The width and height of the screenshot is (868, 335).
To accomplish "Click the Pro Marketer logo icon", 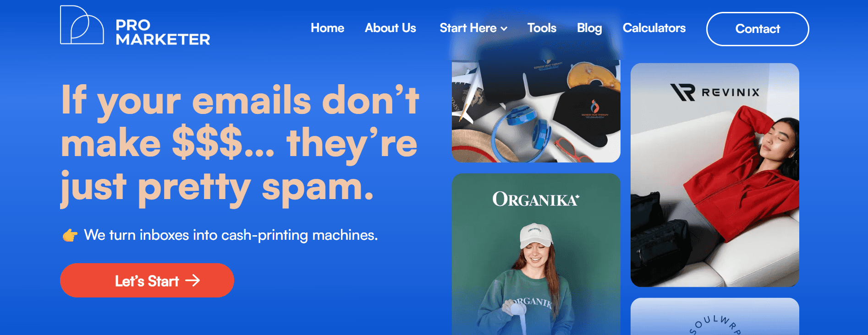I will click(x=82, y=25).
